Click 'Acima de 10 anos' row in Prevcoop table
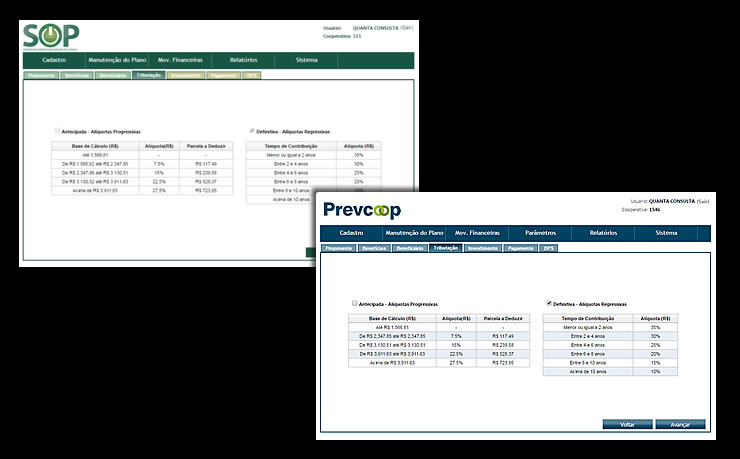Screen dimensions: 740x459 click(588, 371)
